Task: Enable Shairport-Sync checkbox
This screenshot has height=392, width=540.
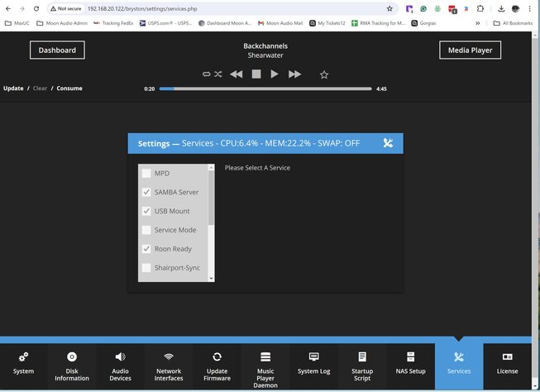Action: coord(146,268)
